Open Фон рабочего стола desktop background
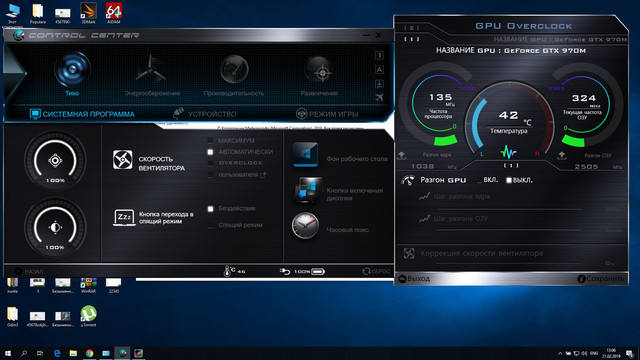This screenshot has height=360, width=640. click(305, 155)
